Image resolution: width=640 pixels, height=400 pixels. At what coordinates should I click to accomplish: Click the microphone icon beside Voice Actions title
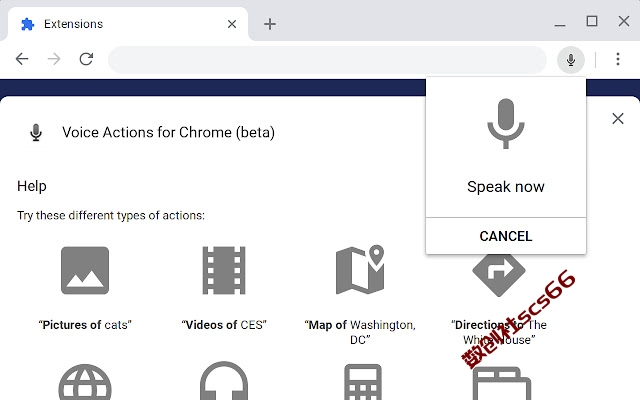click(x=36, y=132)
